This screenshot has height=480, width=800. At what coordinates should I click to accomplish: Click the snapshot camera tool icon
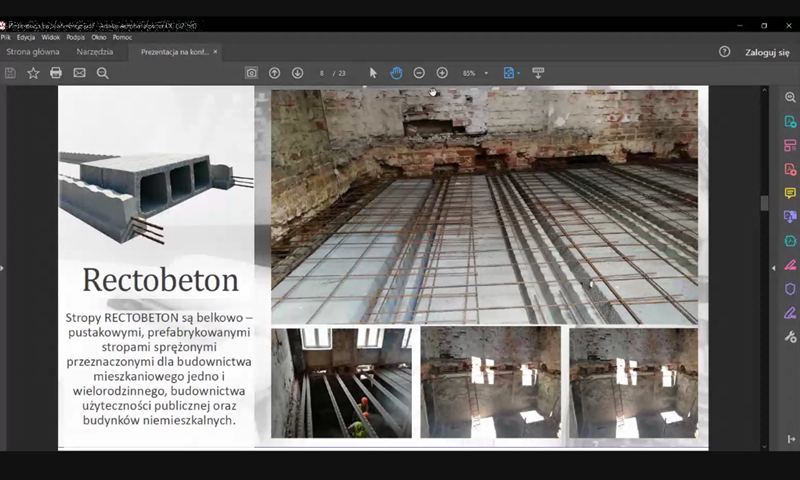pyautogui.click(x=252, y=73)
